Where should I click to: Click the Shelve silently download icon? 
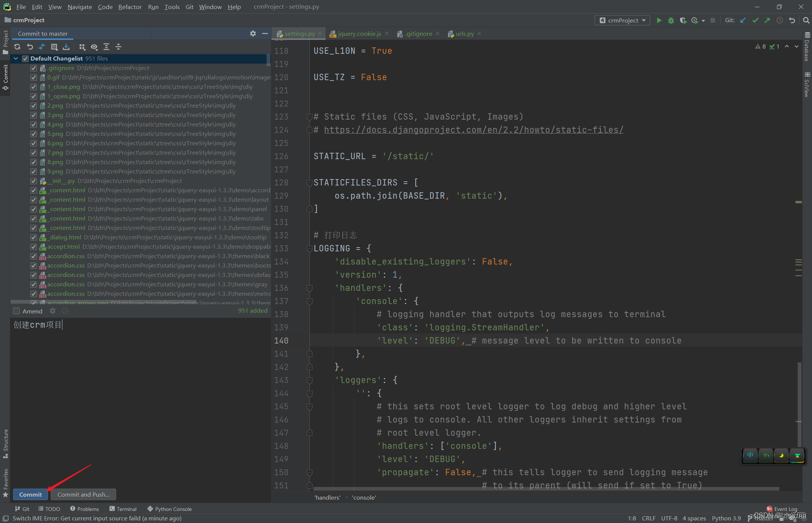pyautogui.click(x=66, y=47)
